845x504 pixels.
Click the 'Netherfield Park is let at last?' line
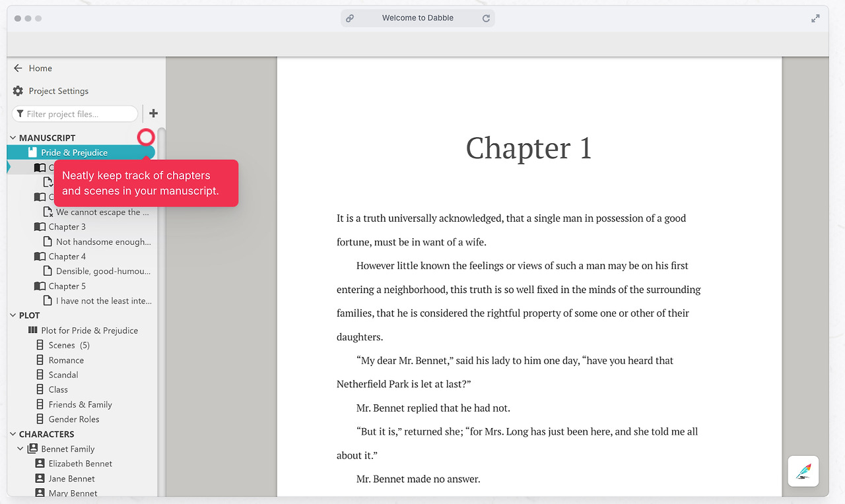tap(403, 385)
